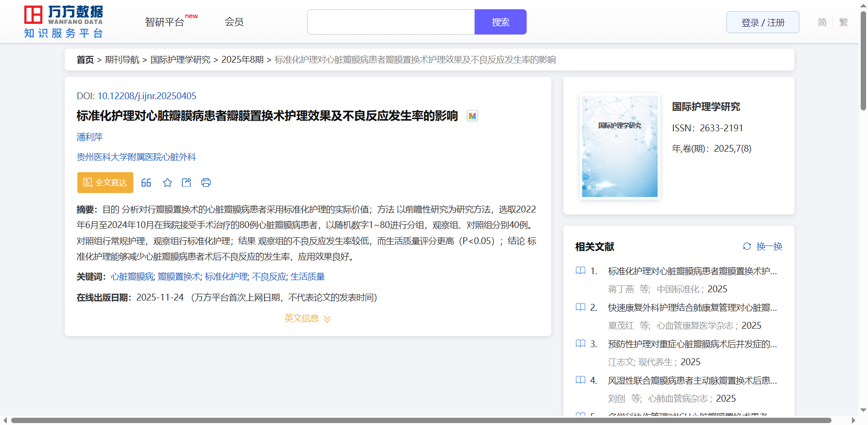
Task: Click the refresh icon for related literature
Action: 747,247
